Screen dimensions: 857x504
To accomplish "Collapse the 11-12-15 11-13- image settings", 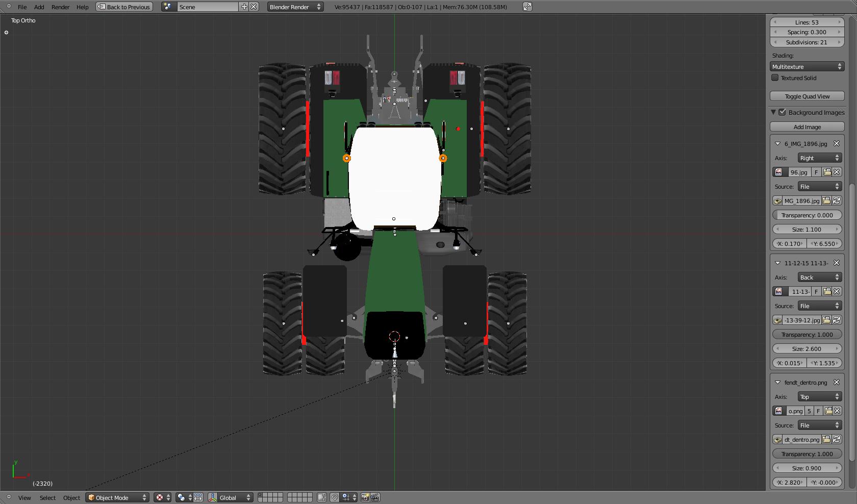I will (778, 263).
